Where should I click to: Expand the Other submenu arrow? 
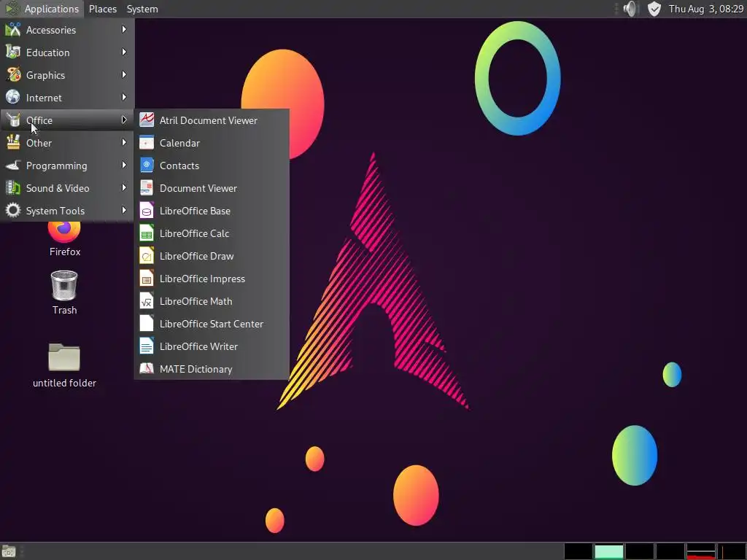pyautogui.click(x=124, y=142)
